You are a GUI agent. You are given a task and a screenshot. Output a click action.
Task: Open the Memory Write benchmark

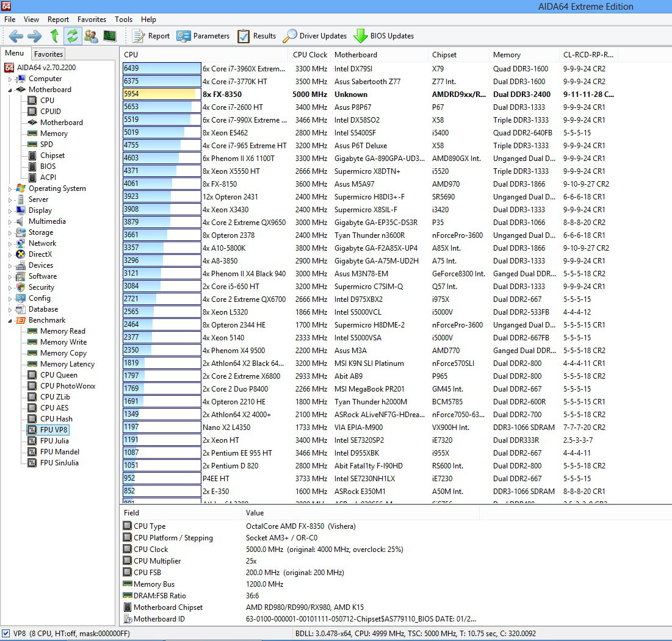[57, 342]
